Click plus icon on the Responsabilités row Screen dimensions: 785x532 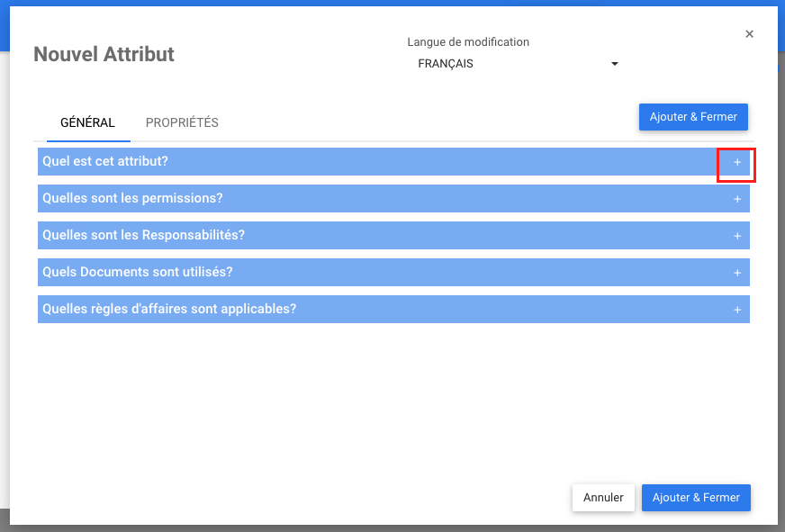[x=736, y=236]
